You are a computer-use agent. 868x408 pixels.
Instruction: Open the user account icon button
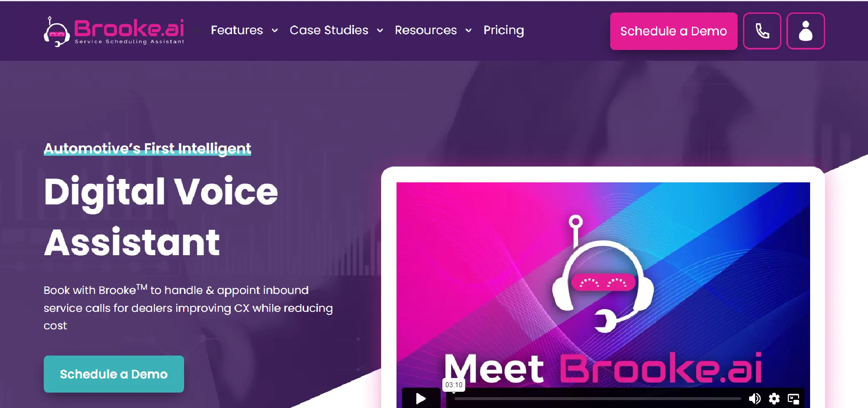pos(806,31)
